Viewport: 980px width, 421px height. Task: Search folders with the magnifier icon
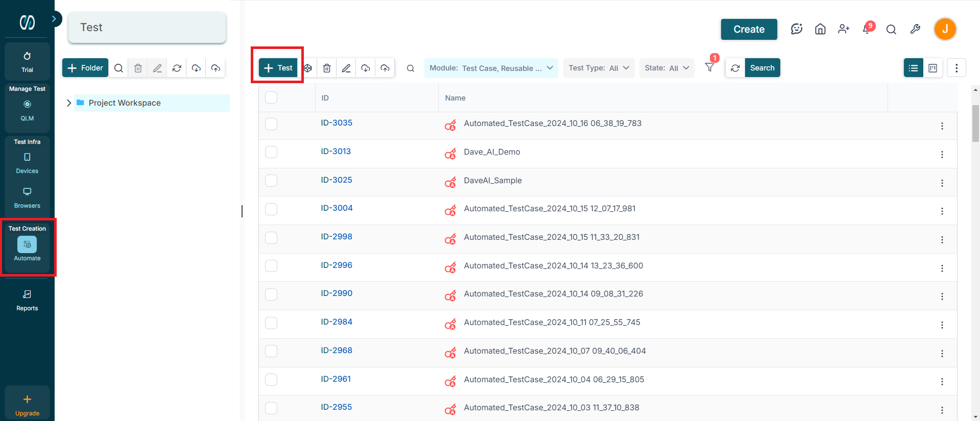pos(118,68)
